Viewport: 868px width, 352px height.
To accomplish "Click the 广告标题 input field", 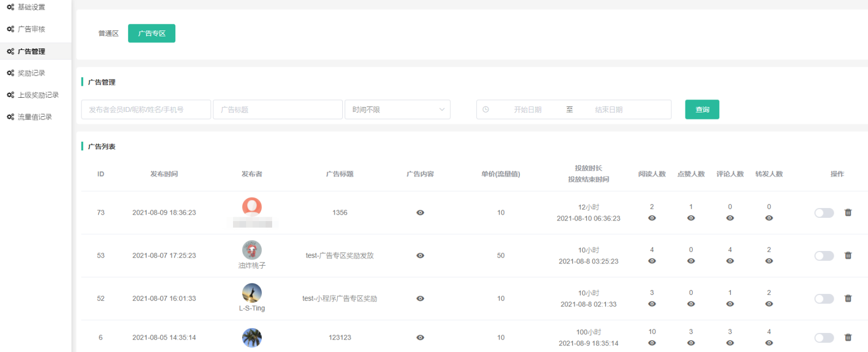I will [x=278, y=110].
